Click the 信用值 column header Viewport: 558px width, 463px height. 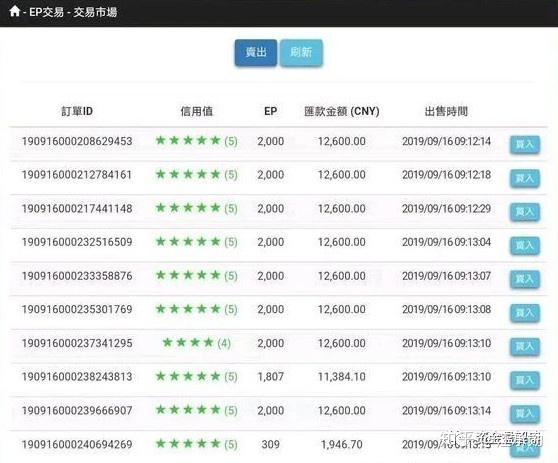click(196, 111)
